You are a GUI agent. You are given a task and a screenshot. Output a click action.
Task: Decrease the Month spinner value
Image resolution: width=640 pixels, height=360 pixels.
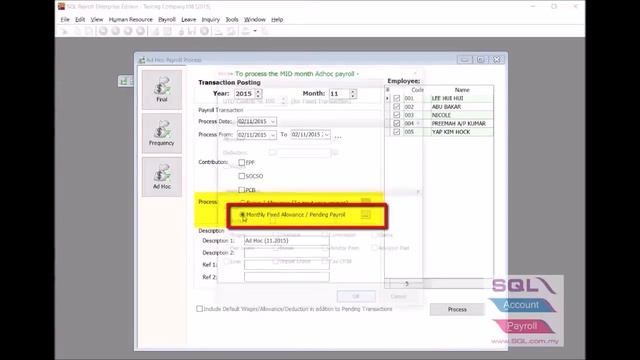click(353, 96)
